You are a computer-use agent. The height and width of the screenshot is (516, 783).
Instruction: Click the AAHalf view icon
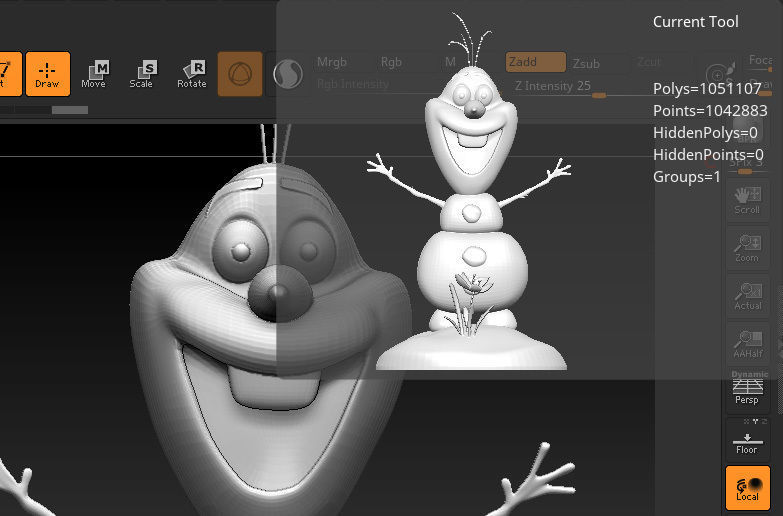tap(747, 344)
